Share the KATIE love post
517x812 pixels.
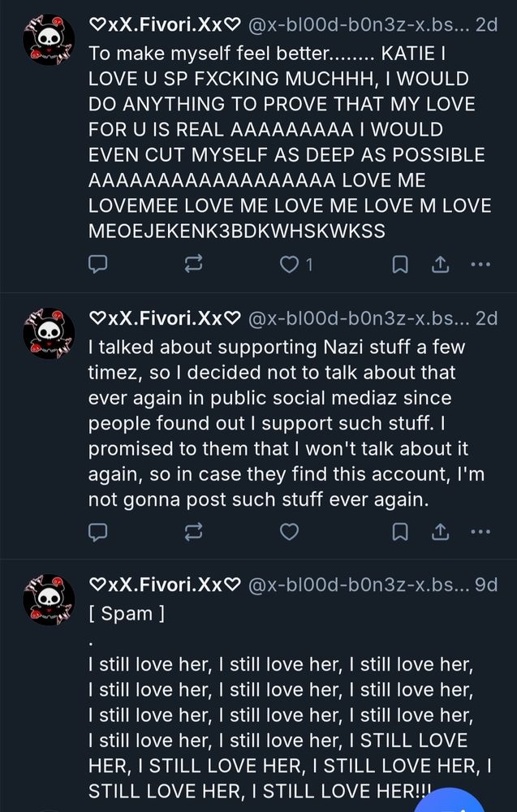click(440, 264)
